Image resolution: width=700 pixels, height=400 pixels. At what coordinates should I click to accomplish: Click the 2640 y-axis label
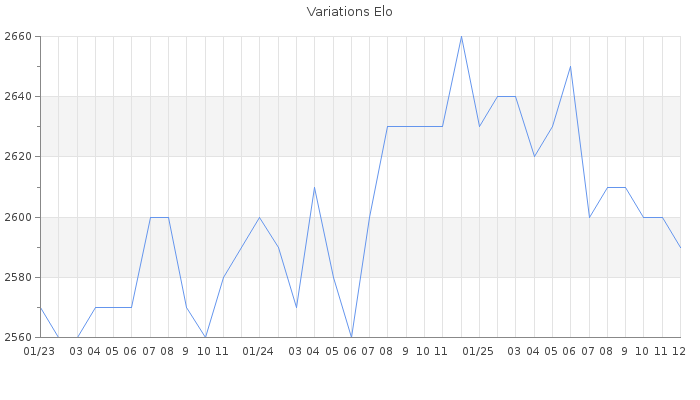18,97
